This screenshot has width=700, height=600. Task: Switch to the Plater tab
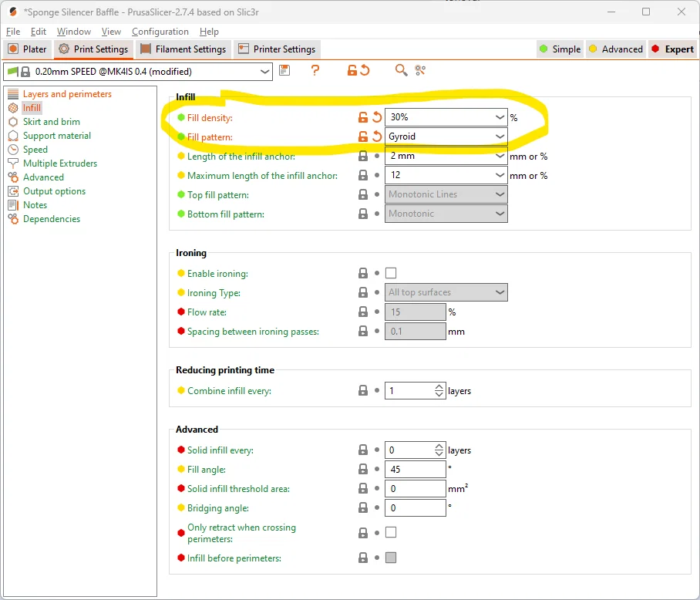pos(27,49)
